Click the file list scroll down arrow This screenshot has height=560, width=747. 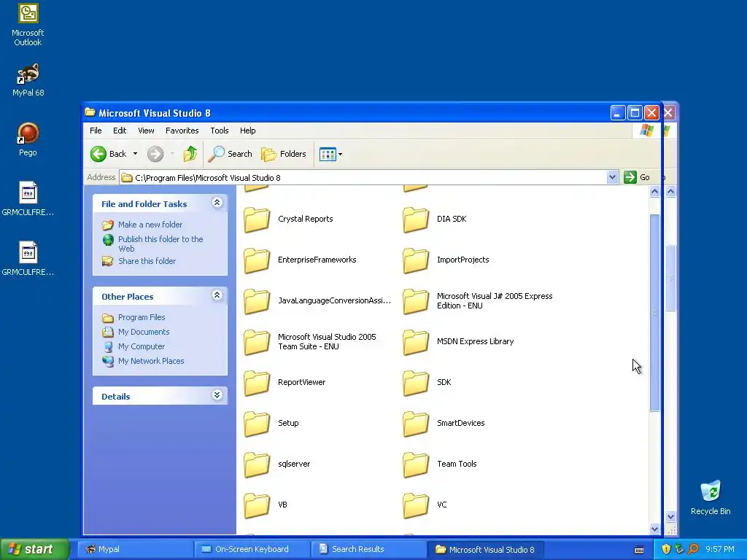(654, 529)
